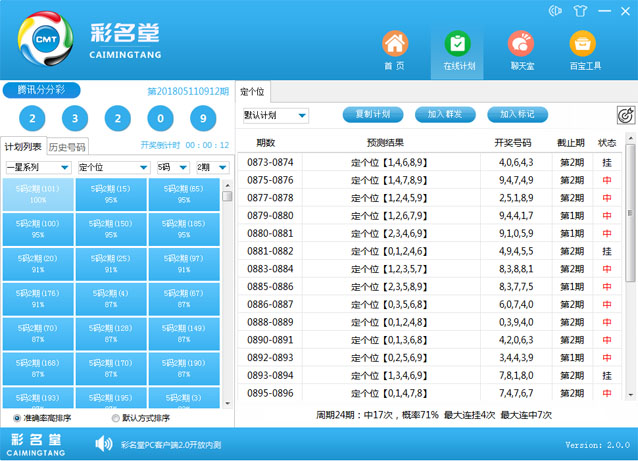Image resolution: width=638 pixels, height=461 pixels.
Task: Click the 开奖号码 column header
Action: click(513, 143)
